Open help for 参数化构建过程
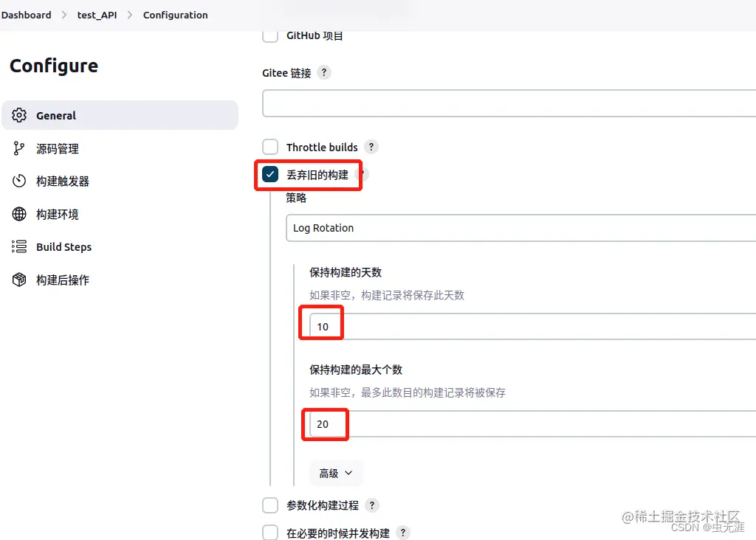 pyautogui.click(x=372, y=505)
